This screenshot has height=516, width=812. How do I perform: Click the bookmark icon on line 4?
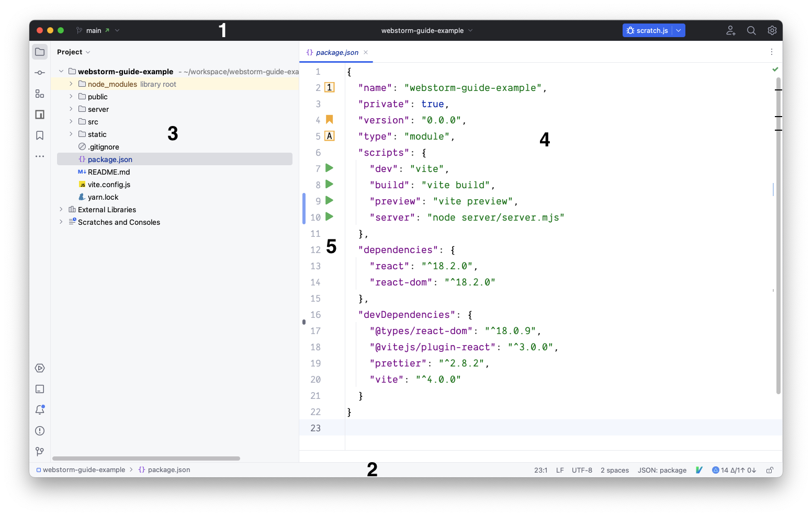pyautogui.click(x=330, y=120)
